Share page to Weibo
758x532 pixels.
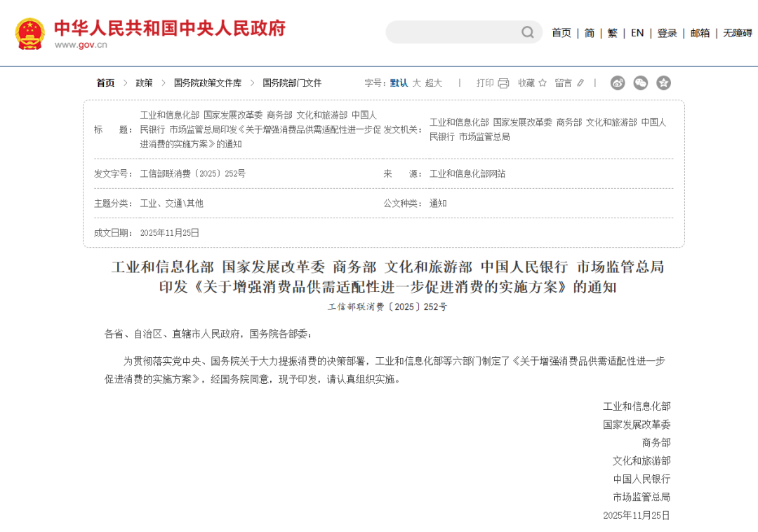(x=618, y=83)
